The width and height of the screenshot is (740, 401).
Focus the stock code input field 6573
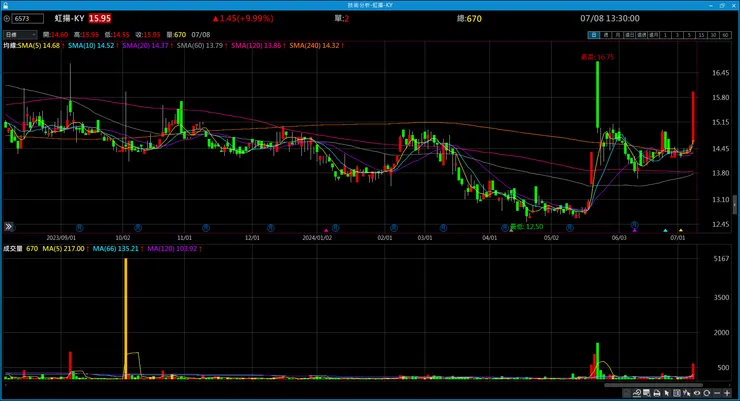(x=27, y=18)
